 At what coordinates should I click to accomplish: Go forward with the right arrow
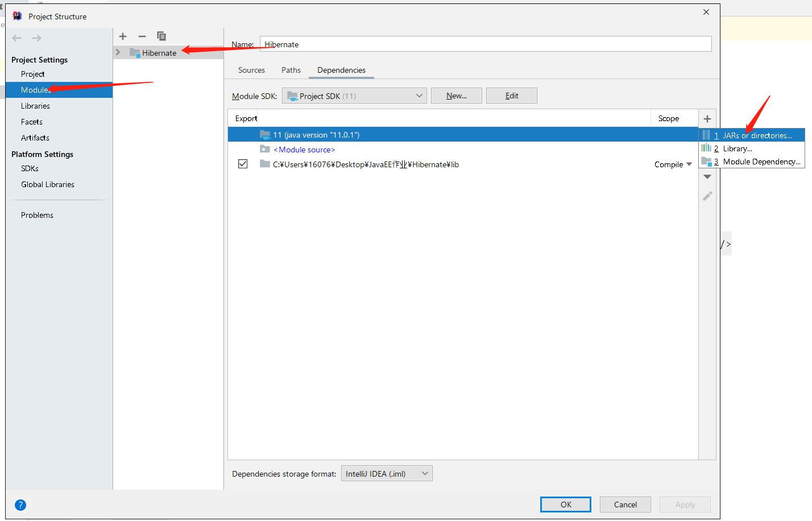[37, 38]
